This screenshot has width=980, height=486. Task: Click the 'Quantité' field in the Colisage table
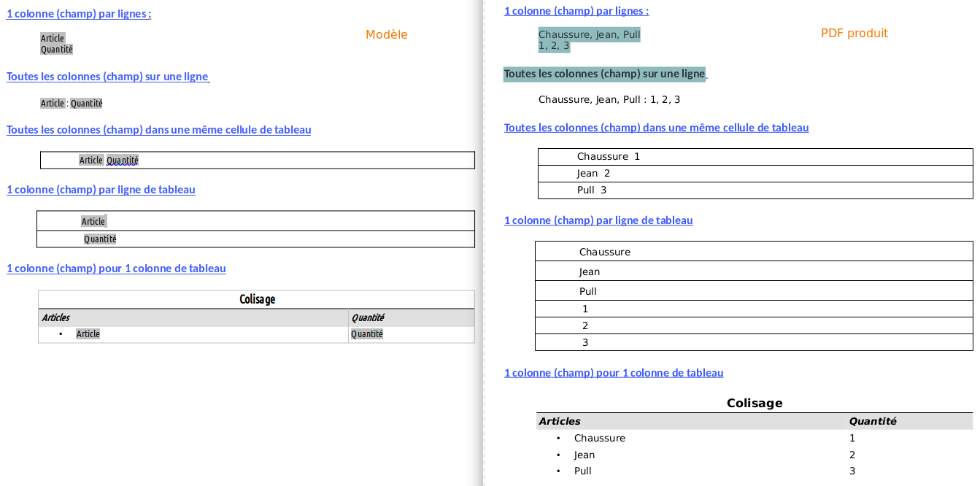(x=367, y=333)
